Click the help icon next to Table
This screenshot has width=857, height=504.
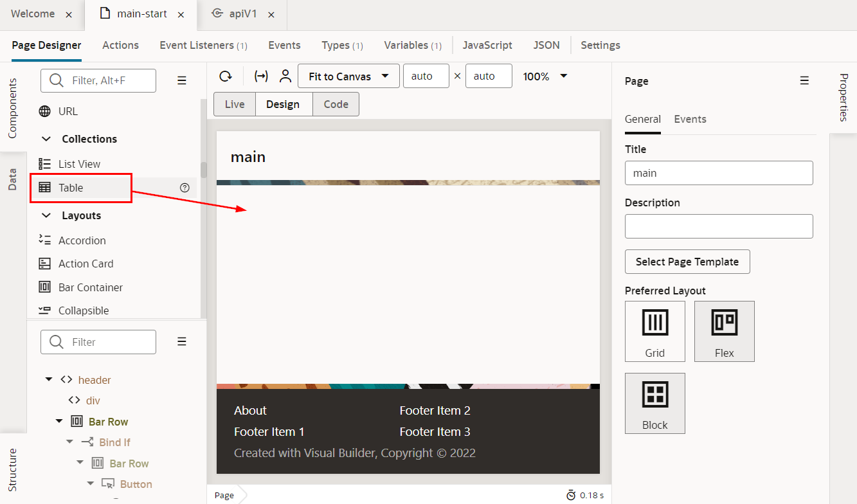click(185, 188)
